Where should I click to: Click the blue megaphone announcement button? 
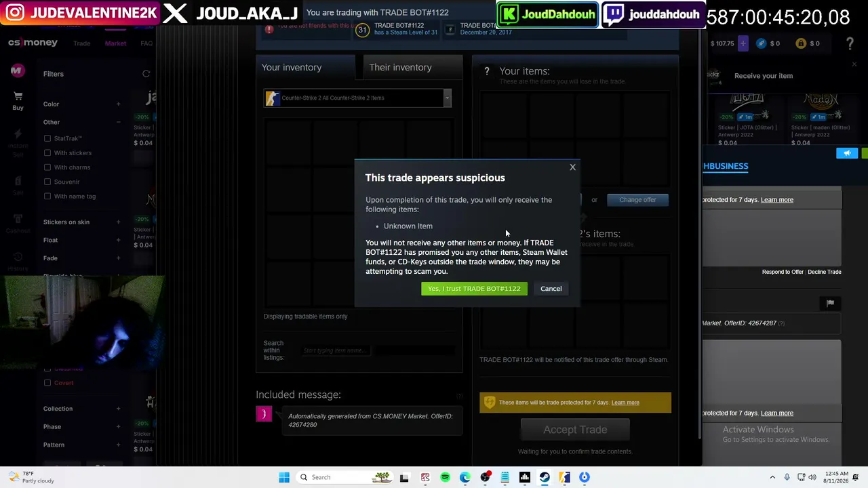coord(847,153)
